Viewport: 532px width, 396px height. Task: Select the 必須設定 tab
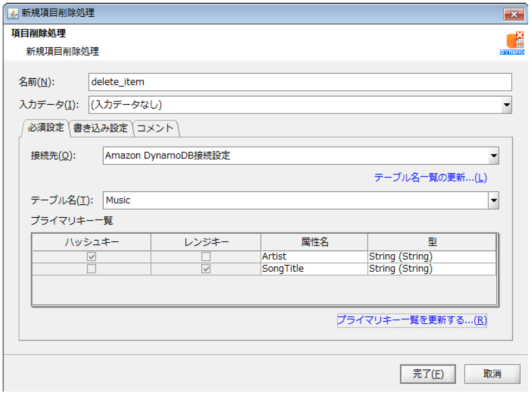46,128
